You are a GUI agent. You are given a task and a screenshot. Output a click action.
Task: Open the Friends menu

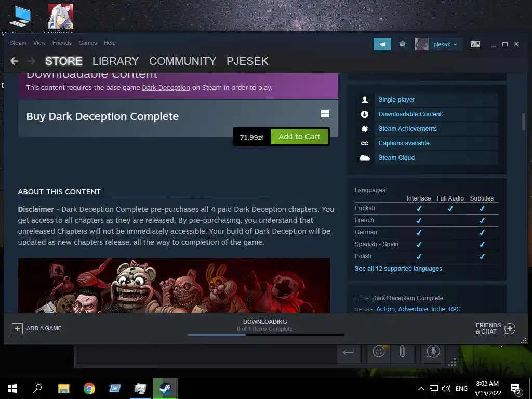[x=62, y=43]
